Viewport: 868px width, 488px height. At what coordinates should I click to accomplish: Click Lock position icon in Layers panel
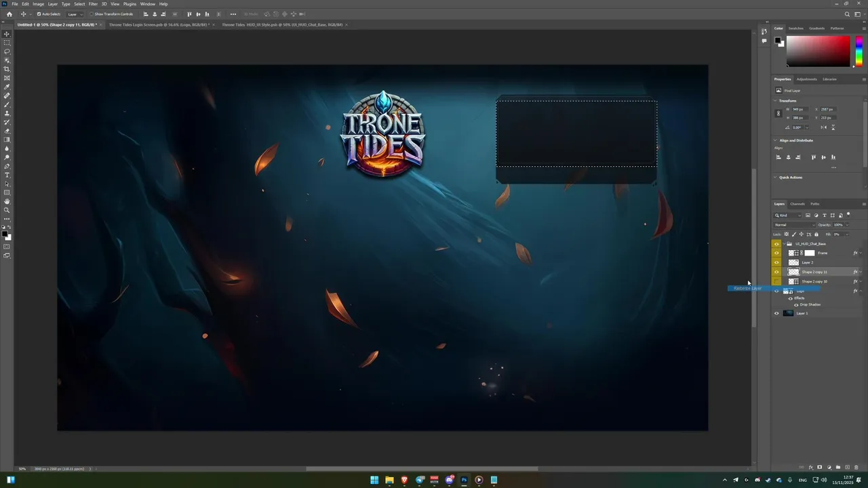coord(801,235)
